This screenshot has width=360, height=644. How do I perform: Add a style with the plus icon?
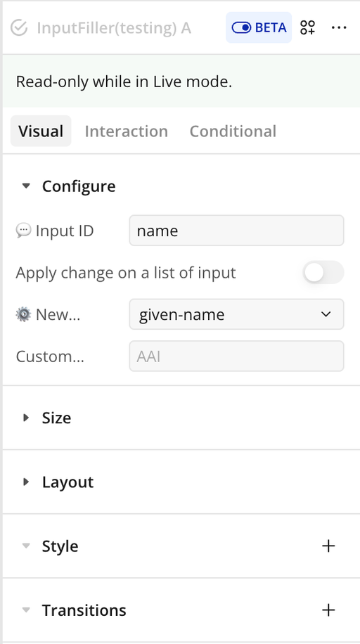[x=328, y=546]
